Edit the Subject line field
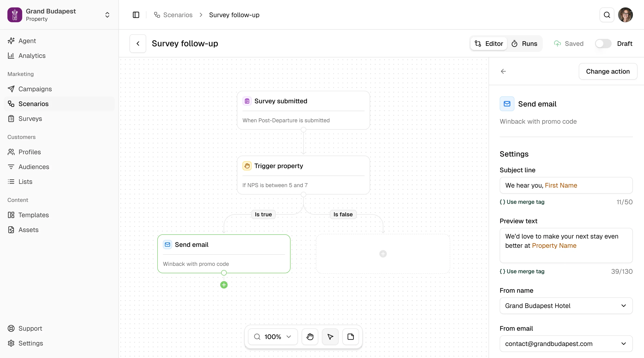Viewport: 644px width, 358px height. click(566, 185)
